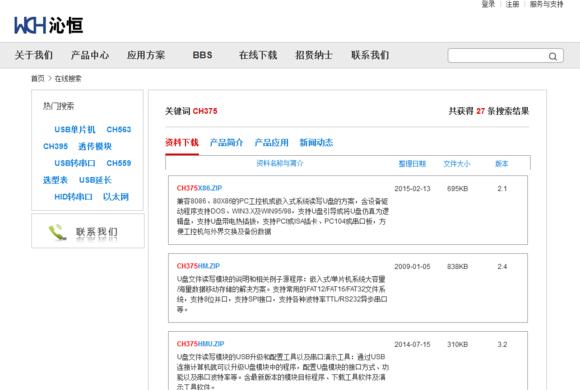Click the search magnifier icon
The height and width of the screenshot is (390, 580).
553,56
